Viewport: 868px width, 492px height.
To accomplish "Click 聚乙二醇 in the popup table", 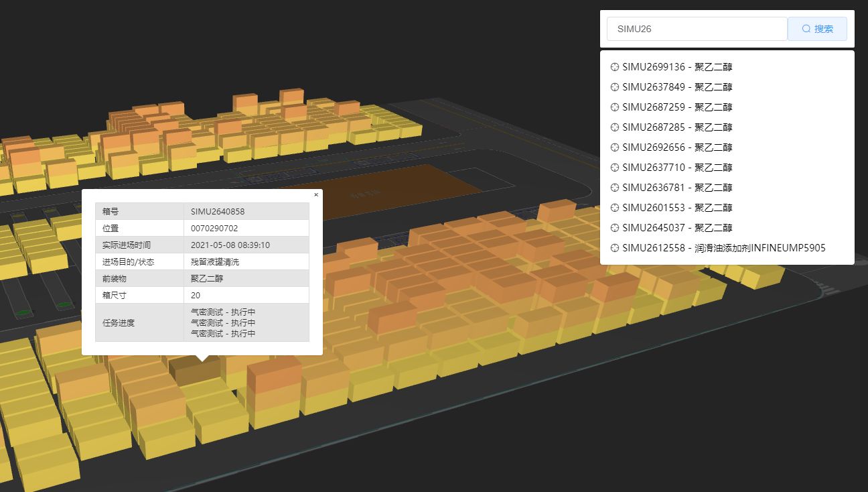I will pyautogui.click(x=207, y=278).
